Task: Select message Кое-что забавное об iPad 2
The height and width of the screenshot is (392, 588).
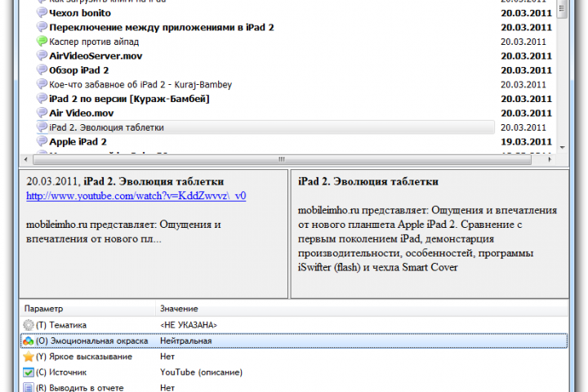Action: [x=140, y=84]
